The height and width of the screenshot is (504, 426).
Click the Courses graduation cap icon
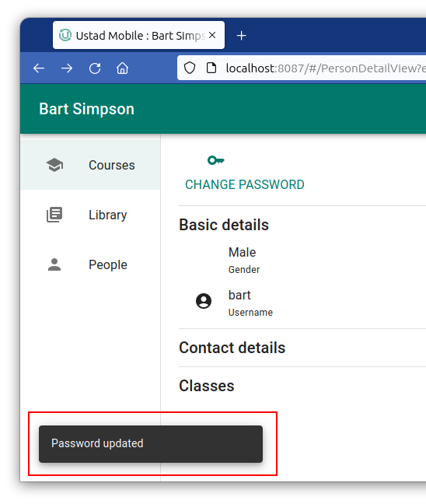point(54,165)
